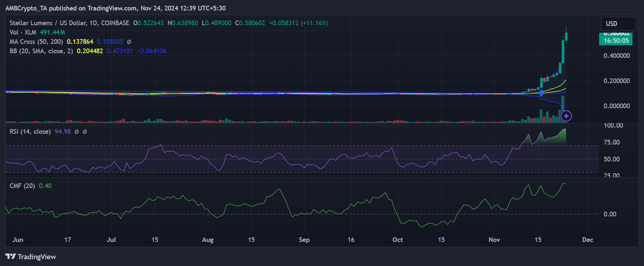644x266 pixels.
Task: Select the BB (20, SMA, close, 2) legend
Action: [x=41, y=51]
